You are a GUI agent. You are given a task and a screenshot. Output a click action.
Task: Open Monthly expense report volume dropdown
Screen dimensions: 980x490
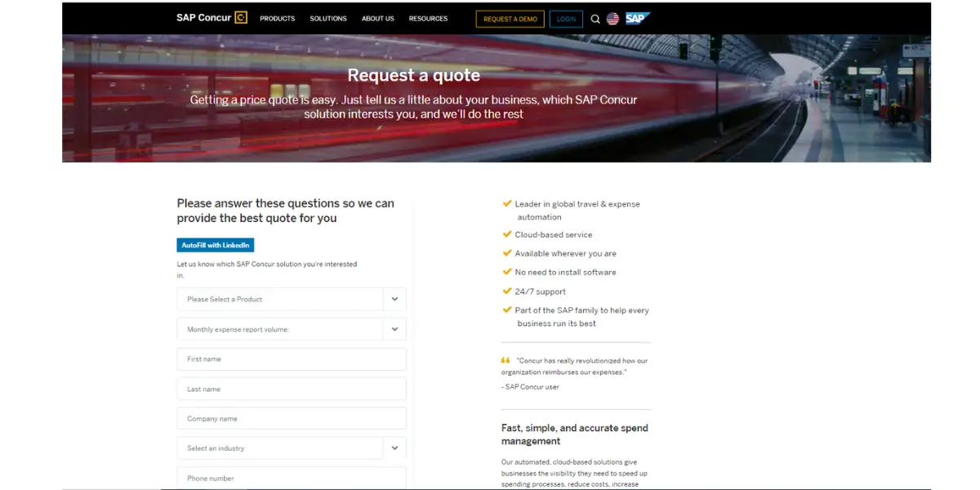click(x=292, y=329)
